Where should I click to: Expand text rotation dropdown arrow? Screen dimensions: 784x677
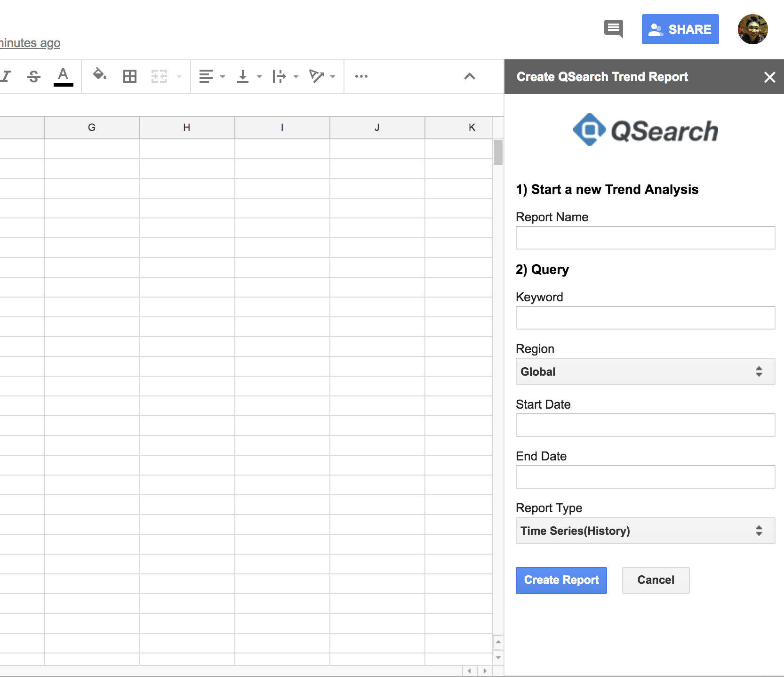click(333, 76)
